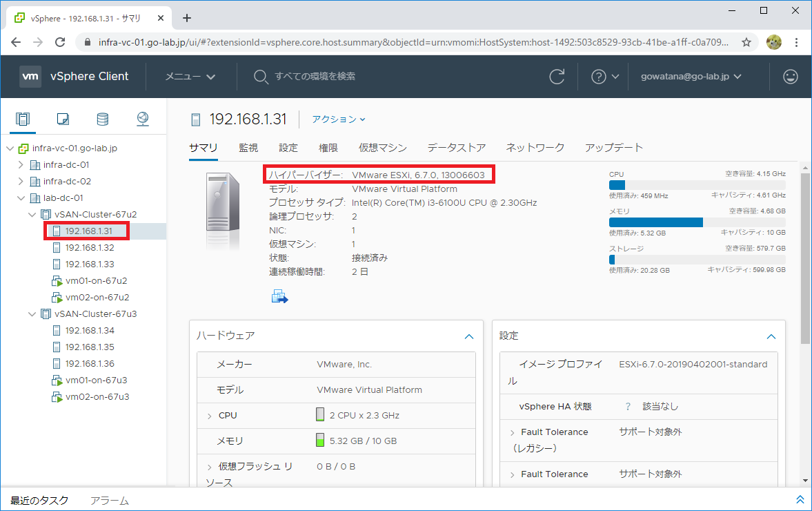This screenshot has width=812, height=511.
Task: Expand infra-dc-01 datacenter node
Action: point(21,165)
